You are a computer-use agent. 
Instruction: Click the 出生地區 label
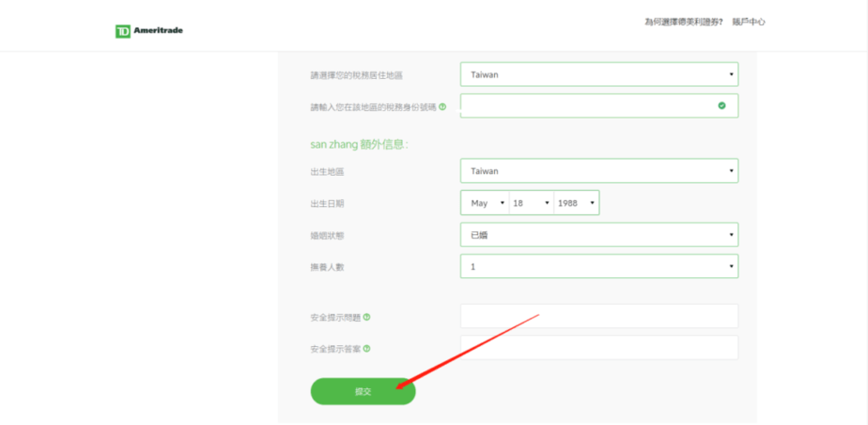click(x=327, y=172)
